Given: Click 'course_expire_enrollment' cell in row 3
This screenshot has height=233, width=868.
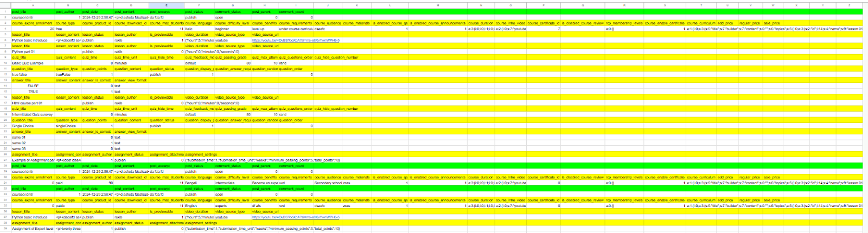Looking at the screenshot, I should click(33, 23).
